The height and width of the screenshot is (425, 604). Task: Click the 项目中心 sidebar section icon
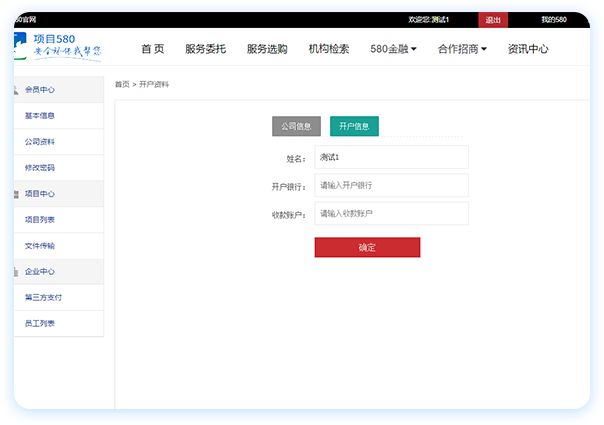[x=16, y=194]
